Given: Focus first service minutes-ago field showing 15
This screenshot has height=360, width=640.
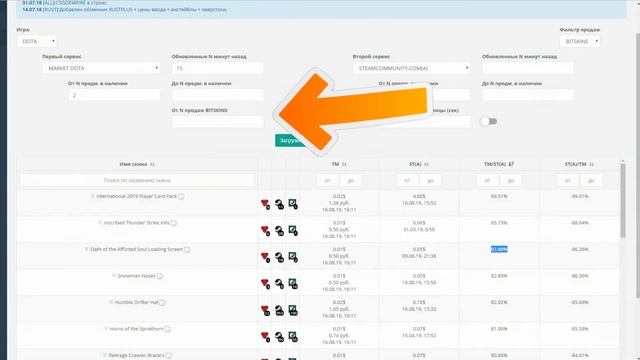Looking at the screenshot, I should (218, 68).
